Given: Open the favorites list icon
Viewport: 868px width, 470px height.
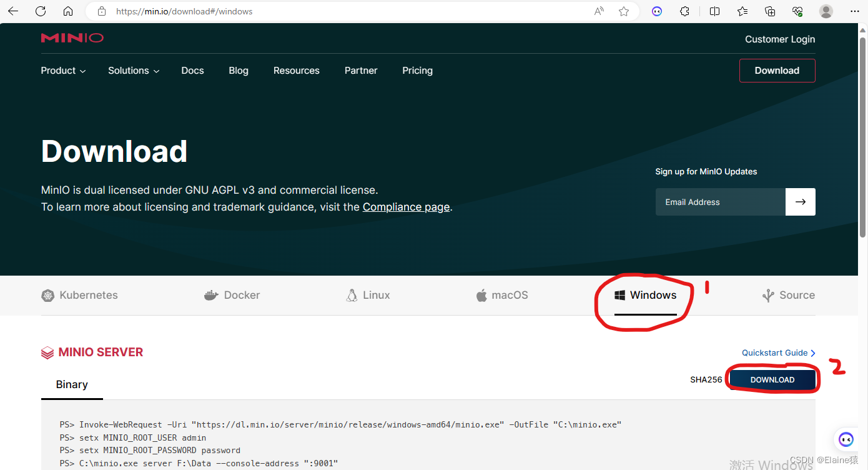Looking at the screenshot, I should pos(742,11).
